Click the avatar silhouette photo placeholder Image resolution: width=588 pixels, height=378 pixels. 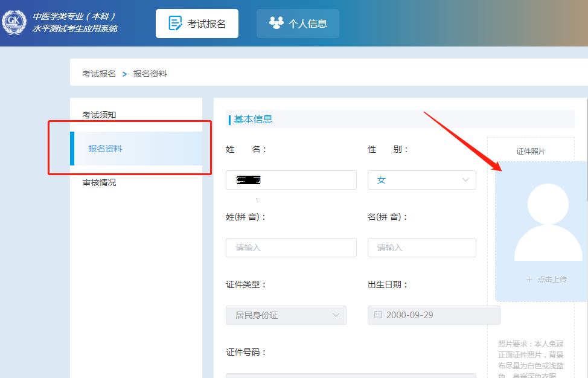[547, 223]
